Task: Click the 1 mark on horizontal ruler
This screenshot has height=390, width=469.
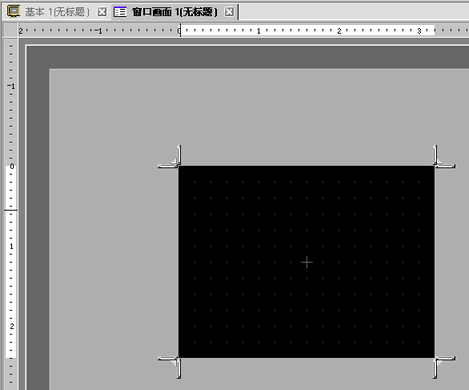Action: (259, 31)
